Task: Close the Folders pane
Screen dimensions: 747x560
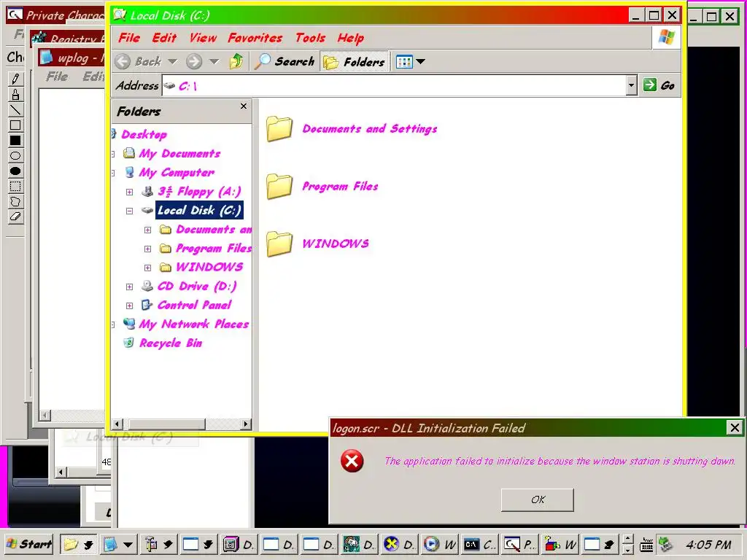Action: (x=244, y=106)
